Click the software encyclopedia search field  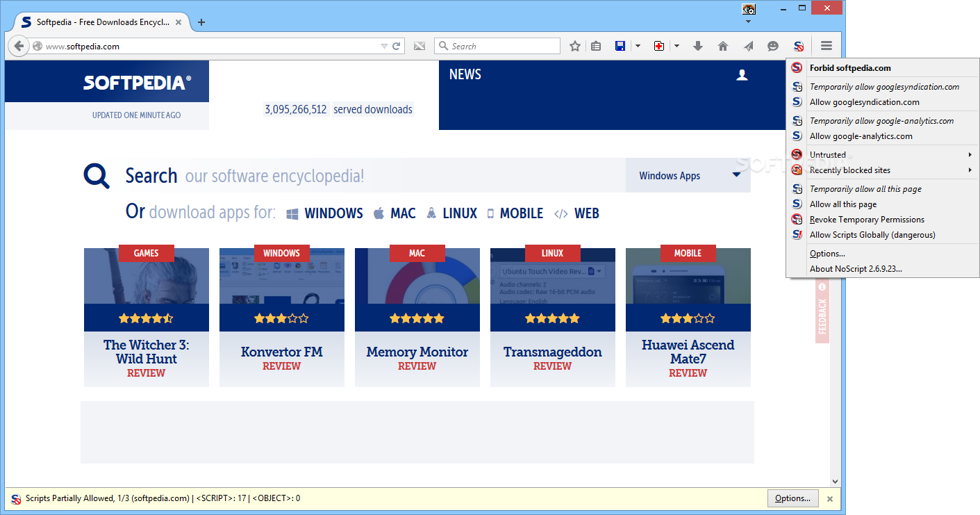[x=374, y=175]
